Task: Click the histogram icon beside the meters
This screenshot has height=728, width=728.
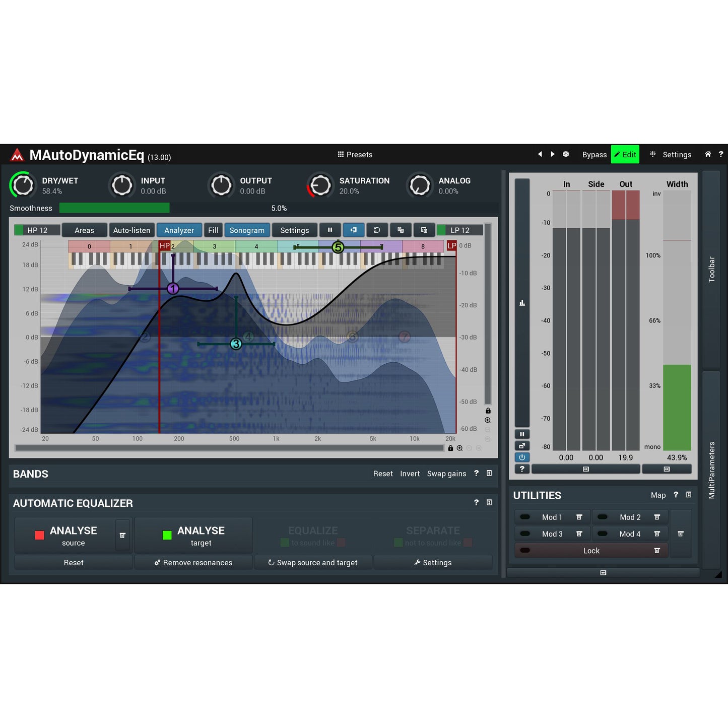Action: point(522,302)
